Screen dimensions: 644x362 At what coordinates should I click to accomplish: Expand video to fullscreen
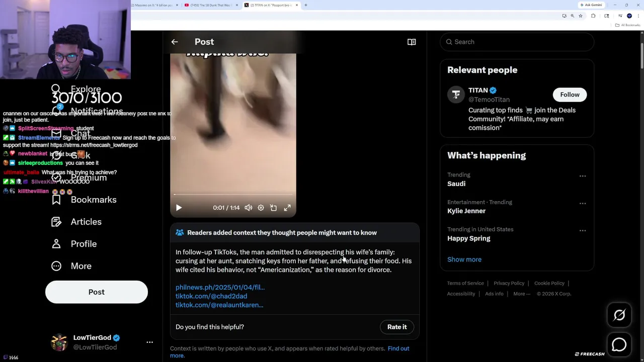(287, 208)
